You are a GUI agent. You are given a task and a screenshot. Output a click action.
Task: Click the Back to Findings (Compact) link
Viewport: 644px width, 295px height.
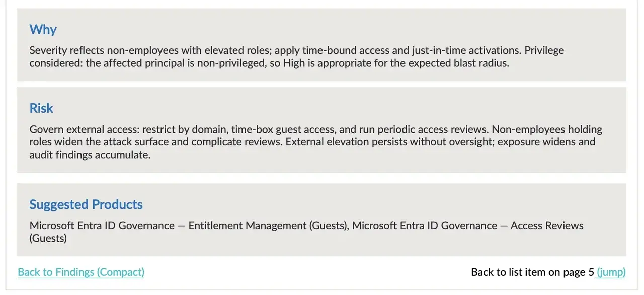click(81, 272)
